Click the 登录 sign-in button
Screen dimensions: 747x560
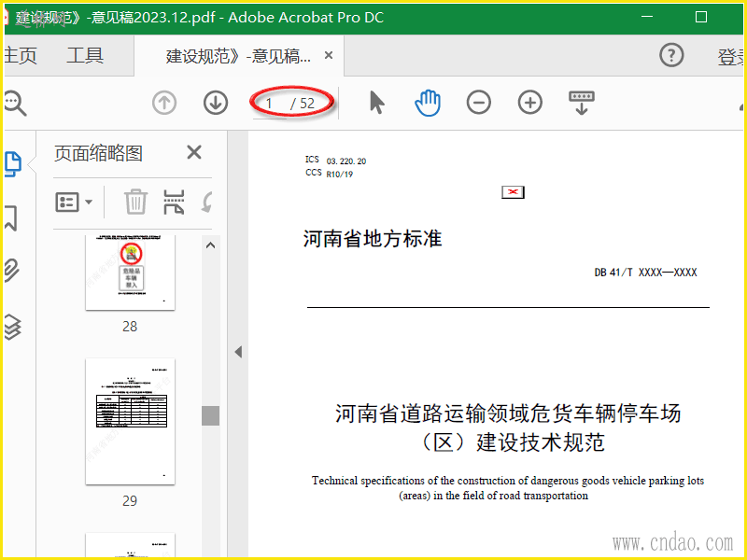731,57
